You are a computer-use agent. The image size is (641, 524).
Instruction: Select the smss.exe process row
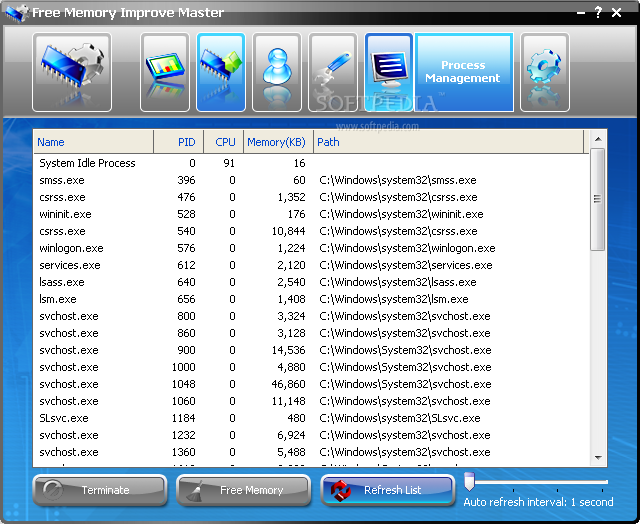tap(312, 180)
